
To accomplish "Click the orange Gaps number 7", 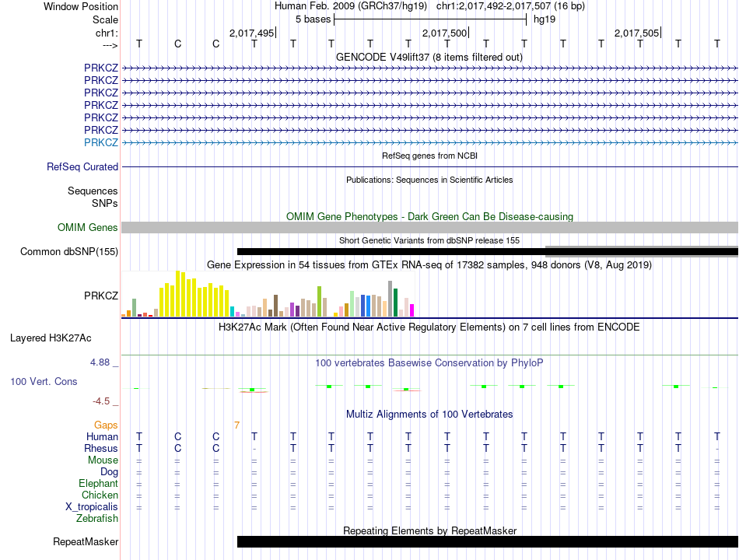I will click(236, 425).
